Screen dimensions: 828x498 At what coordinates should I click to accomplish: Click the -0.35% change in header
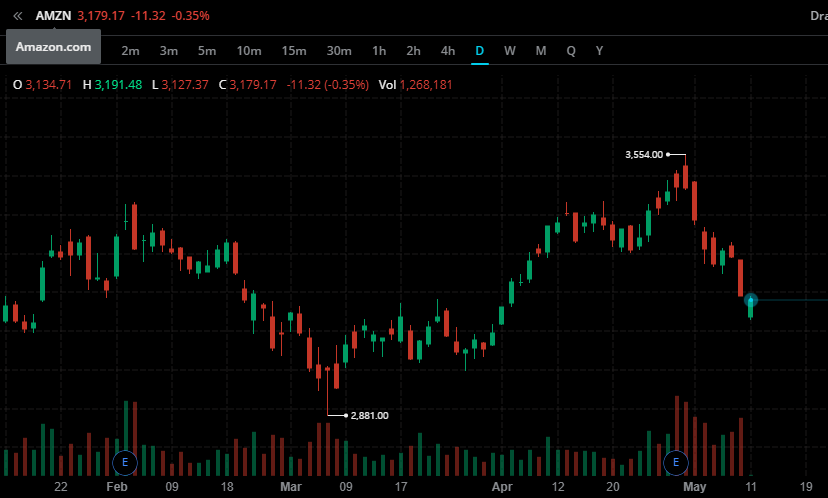click(x=191, y=16)
